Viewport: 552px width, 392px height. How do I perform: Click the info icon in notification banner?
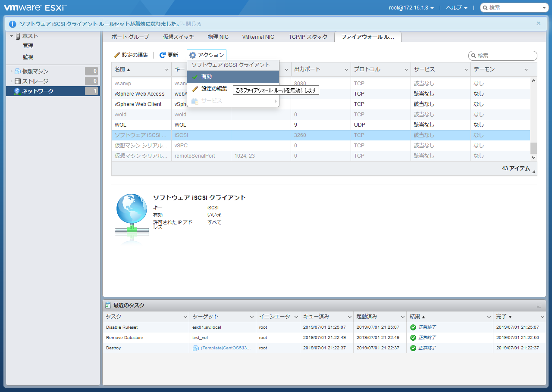(x=13, y=24)
